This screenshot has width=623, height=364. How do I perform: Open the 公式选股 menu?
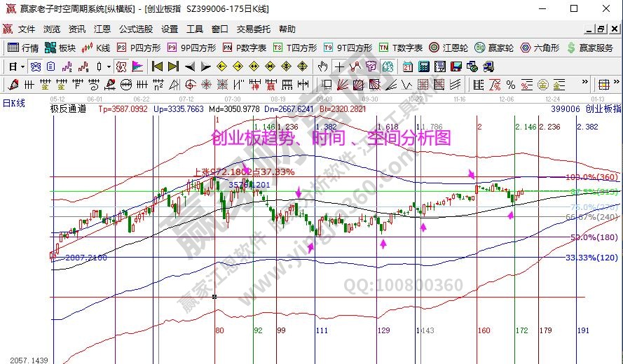coord(135,29)
